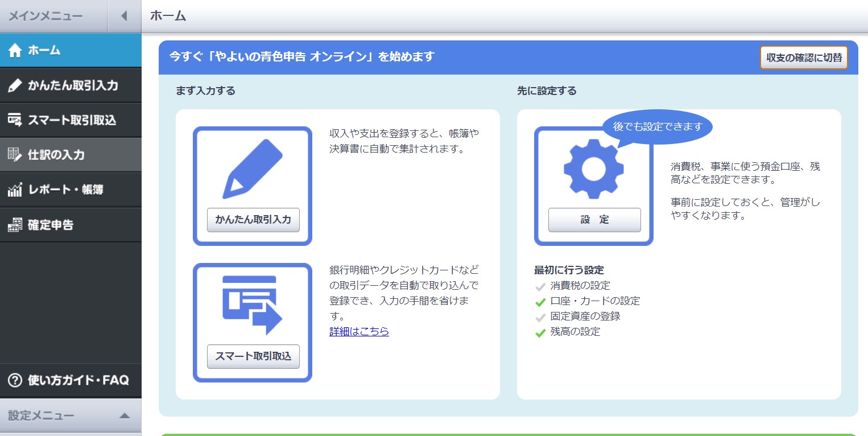The image size is (868, 436).
Task: Click the green checkmark beside 口座・カードの設定
Action: (541, 302)
